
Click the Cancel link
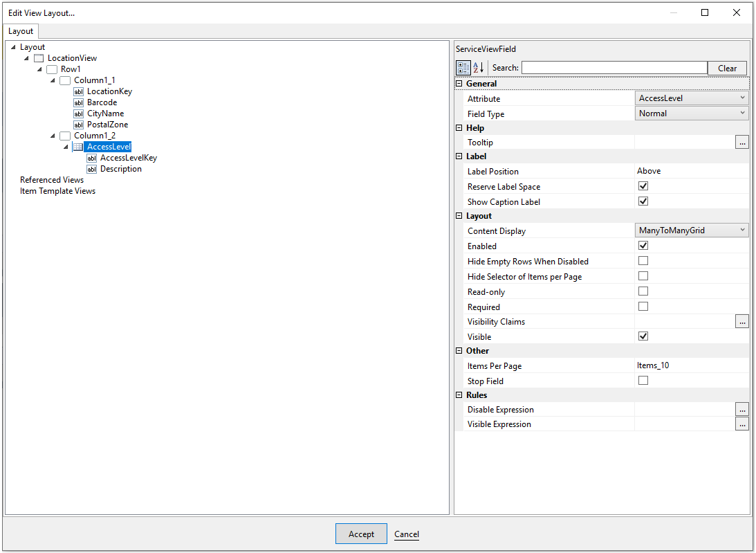pos(407,534)
